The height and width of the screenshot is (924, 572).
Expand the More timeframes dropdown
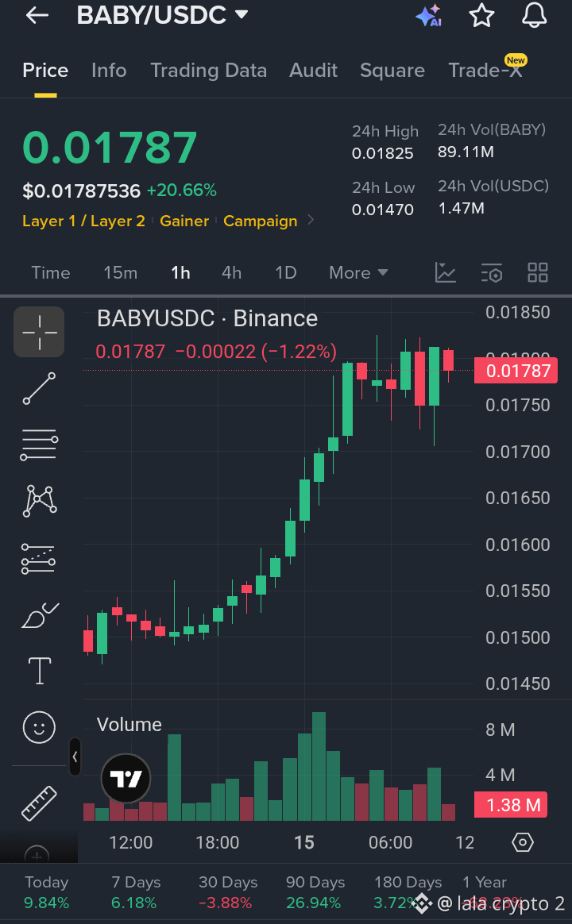(358, 273)
